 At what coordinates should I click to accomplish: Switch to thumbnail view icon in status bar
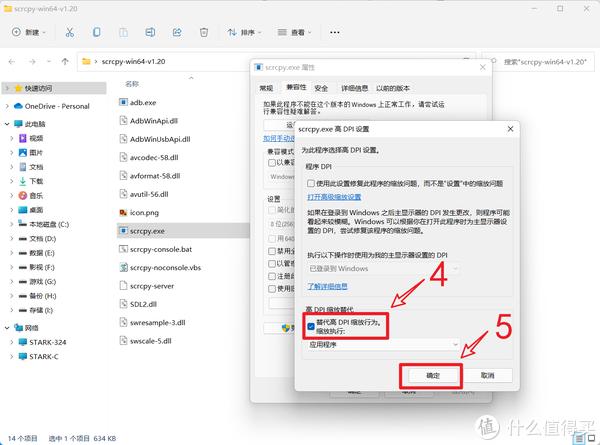(591, 438)
